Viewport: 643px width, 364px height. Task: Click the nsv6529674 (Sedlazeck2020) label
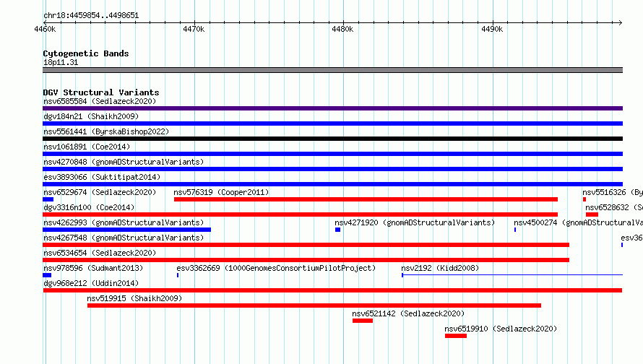(100, 192)
